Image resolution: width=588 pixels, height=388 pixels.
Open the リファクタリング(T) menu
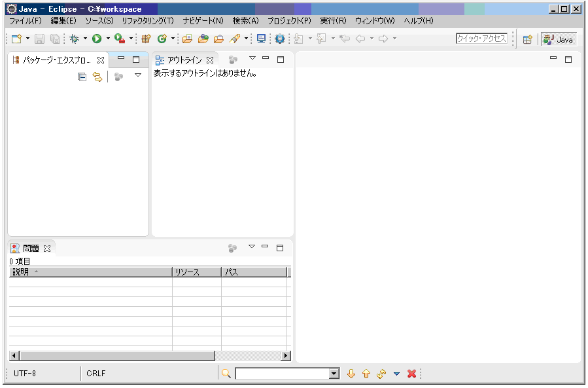click(x=148, y=21)
